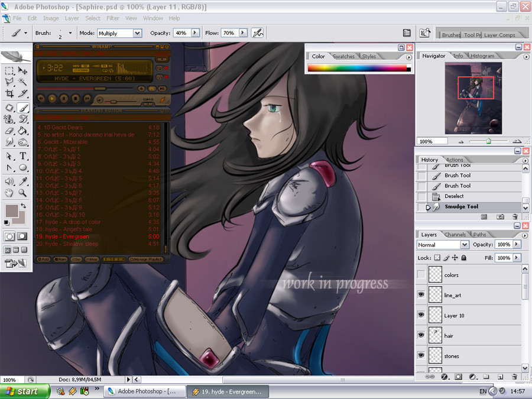This screenshot has height=399, width=532.
Task: Create a new layer set folder
Action: [x=486, y=377]
